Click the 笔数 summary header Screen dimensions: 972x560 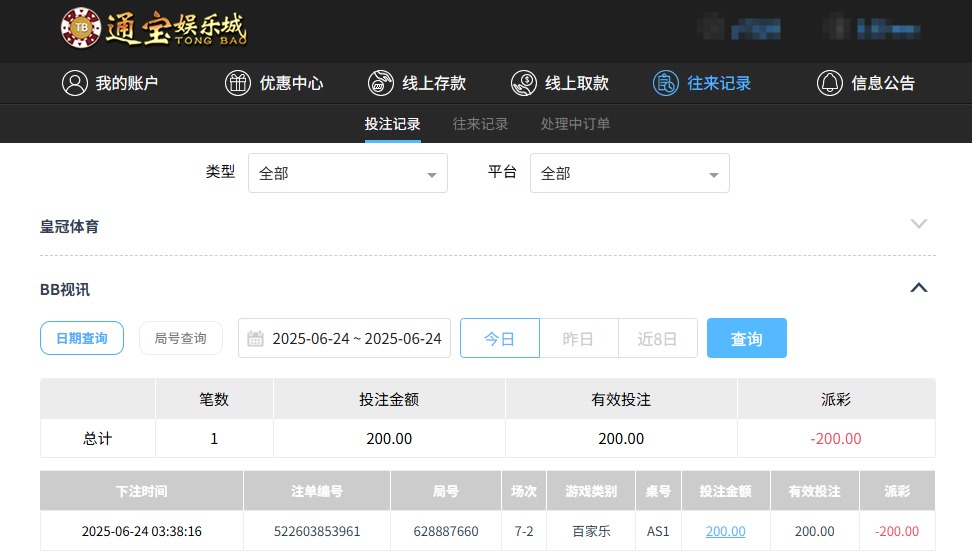click(214, 399)
